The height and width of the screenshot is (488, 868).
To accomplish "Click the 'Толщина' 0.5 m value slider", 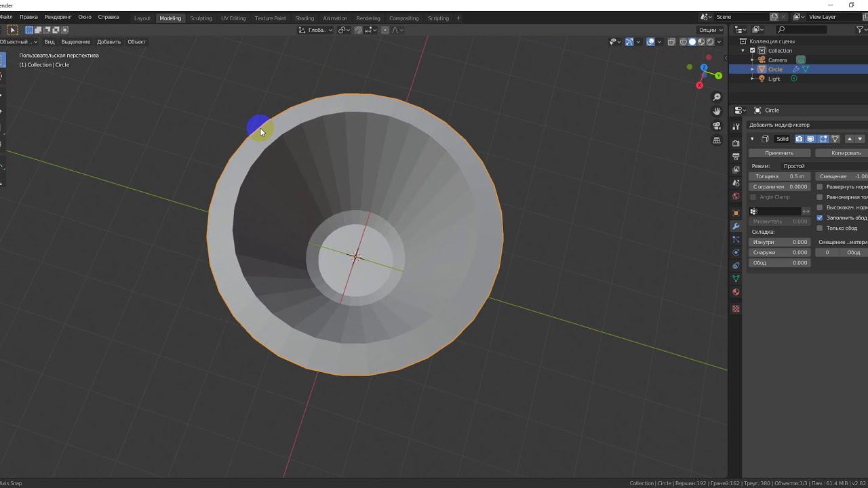I will [x=780, y=176].
